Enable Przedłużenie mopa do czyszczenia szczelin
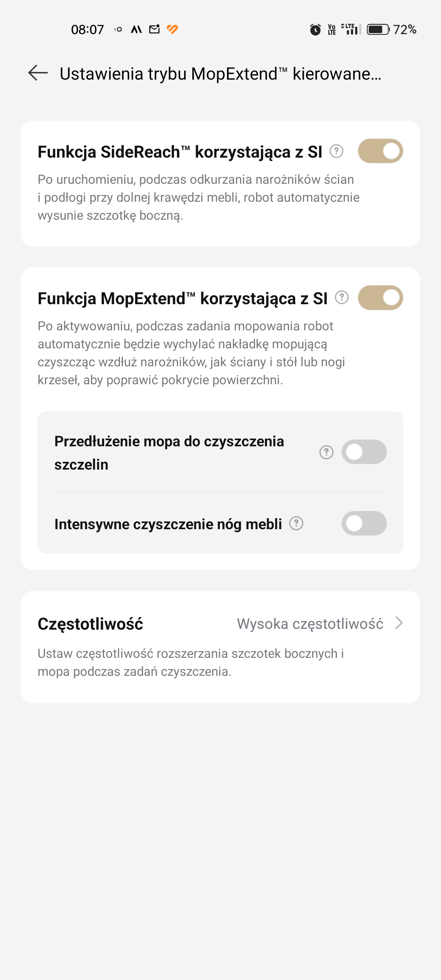Screen dimensions: 441x980 364,452
